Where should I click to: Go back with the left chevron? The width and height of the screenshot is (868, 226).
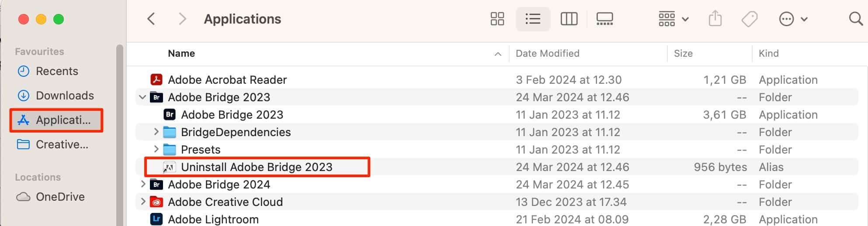click(151, 19)
